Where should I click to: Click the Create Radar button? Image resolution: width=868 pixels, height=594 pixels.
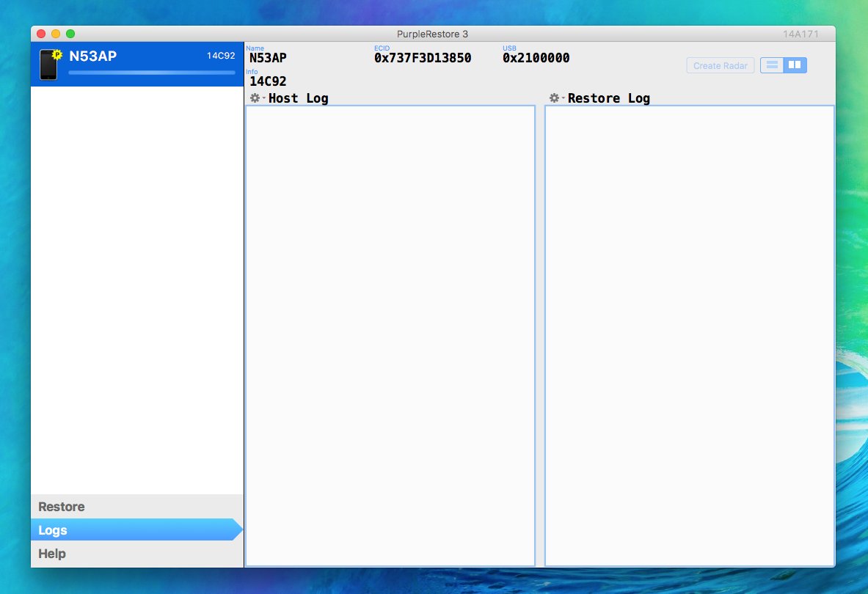pyautogui.click(x=721, y=65)
